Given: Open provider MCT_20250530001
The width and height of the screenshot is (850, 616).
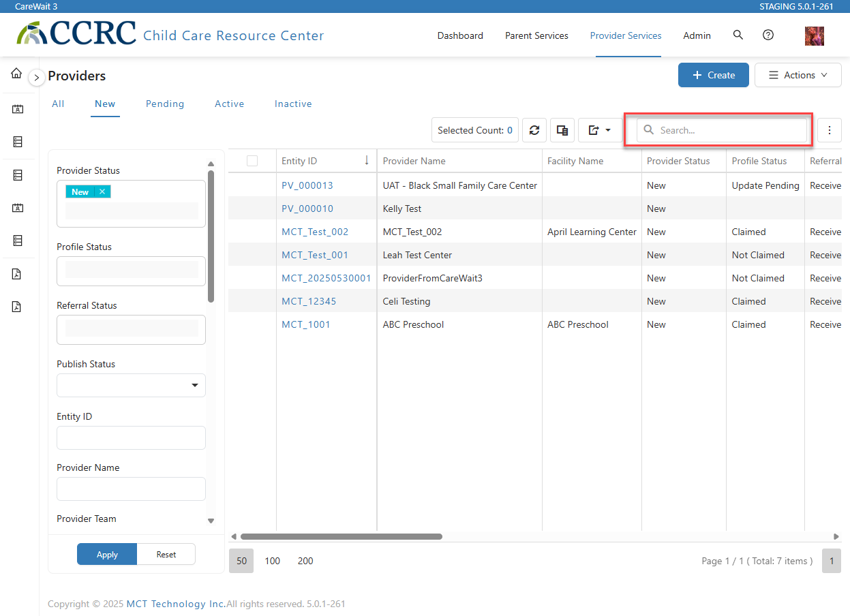Looking at the screenshot, I should pos(327,278).
